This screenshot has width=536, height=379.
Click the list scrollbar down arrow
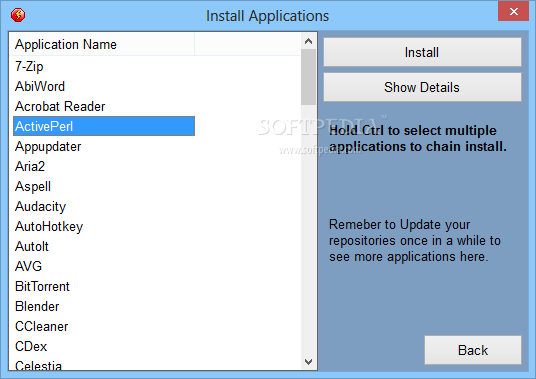(308, 362)
